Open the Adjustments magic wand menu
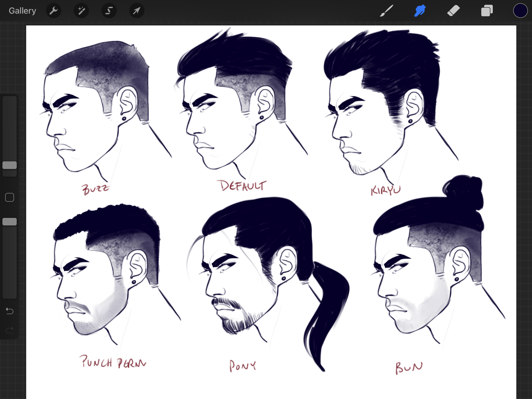Viewport: 532px width, 399px height. tap(81, 11)
